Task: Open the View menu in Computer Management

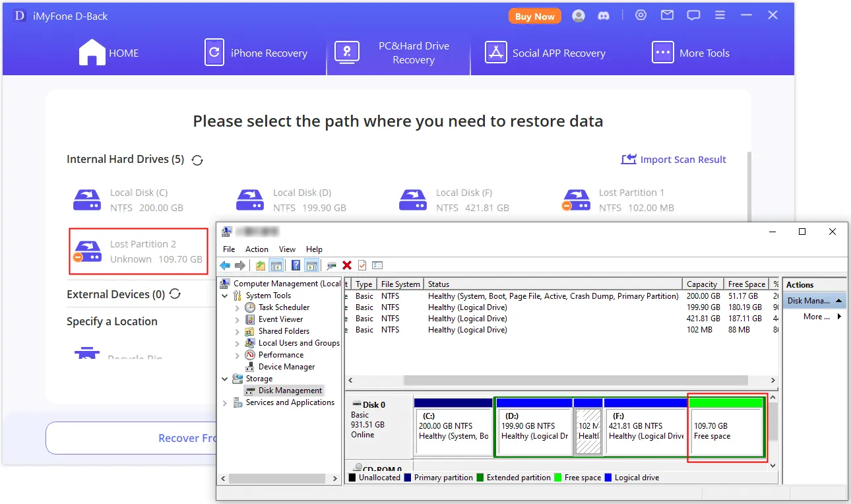Action: click(x=287, y=249)
